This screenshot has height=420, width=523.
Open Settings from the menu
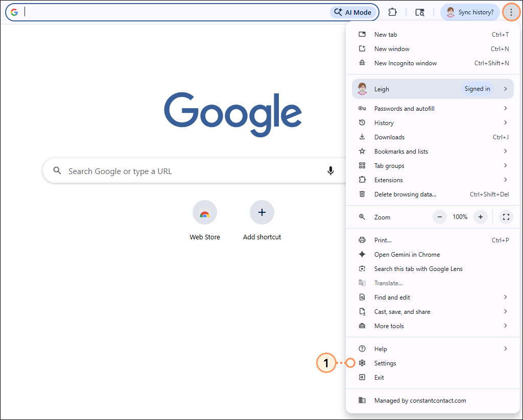tap(386, 363)
